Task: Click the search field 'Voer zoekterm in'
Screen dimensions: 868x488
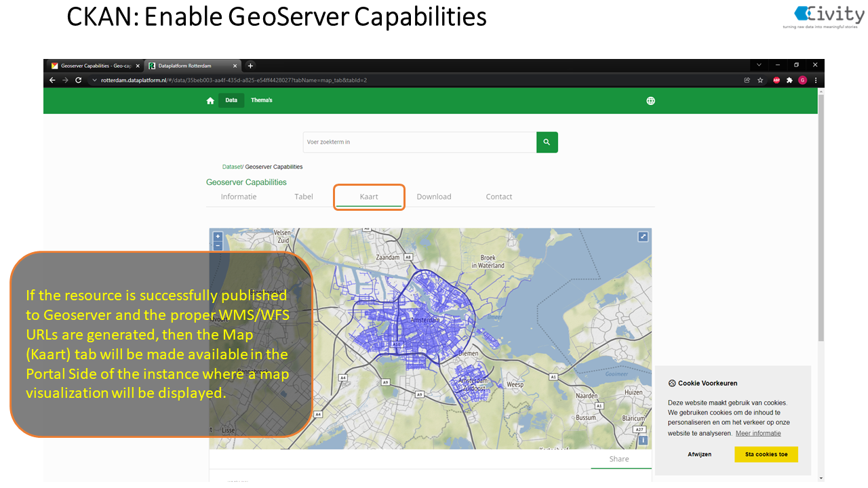Action: point(420,142)
